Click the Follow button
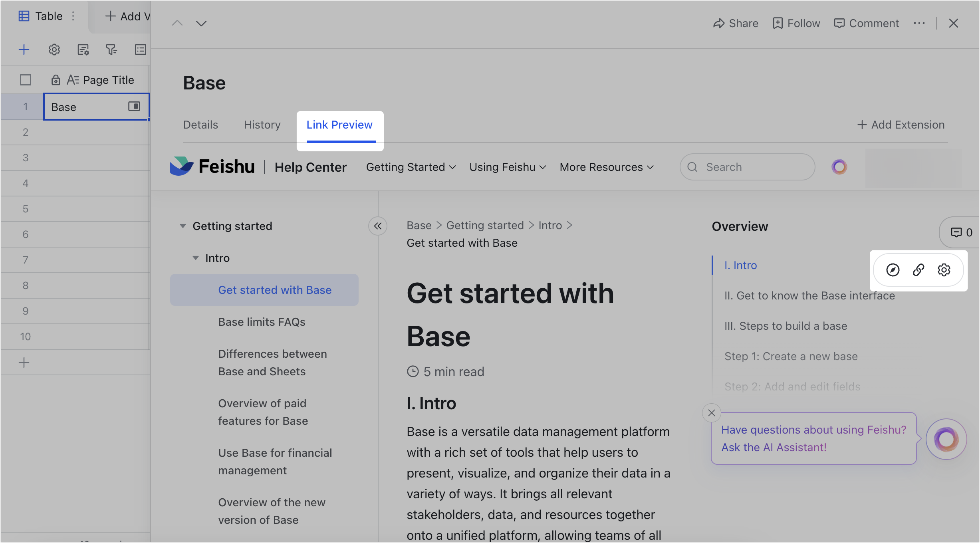 (796, 23)
